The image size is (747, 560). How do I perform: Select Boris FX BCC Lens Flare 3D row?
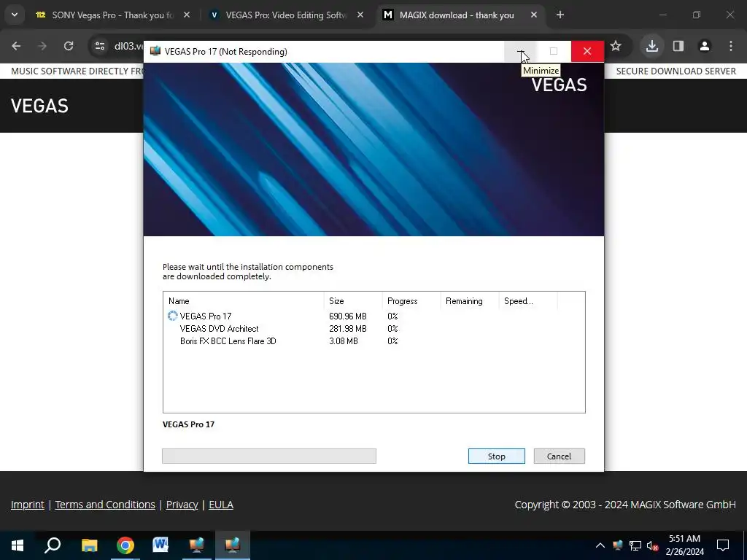[x=374, y=341]
